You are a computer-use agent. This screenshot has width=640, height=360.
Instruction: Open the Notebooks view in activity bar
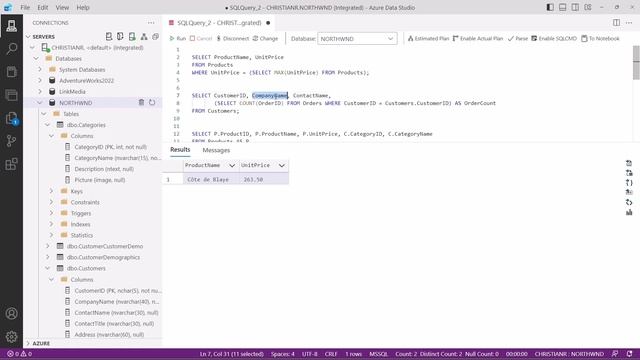tap(11, 72)
